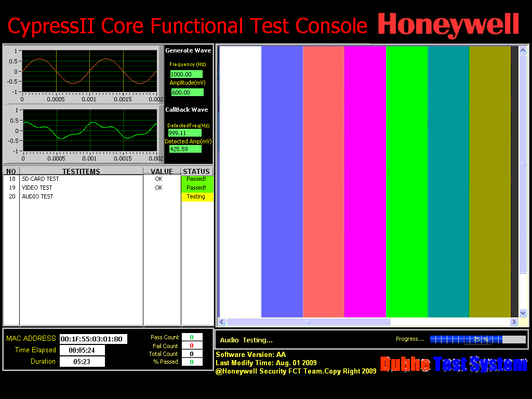Click the 75% progress bar
This screenshot has width=532, height=399.
(478, 339)
